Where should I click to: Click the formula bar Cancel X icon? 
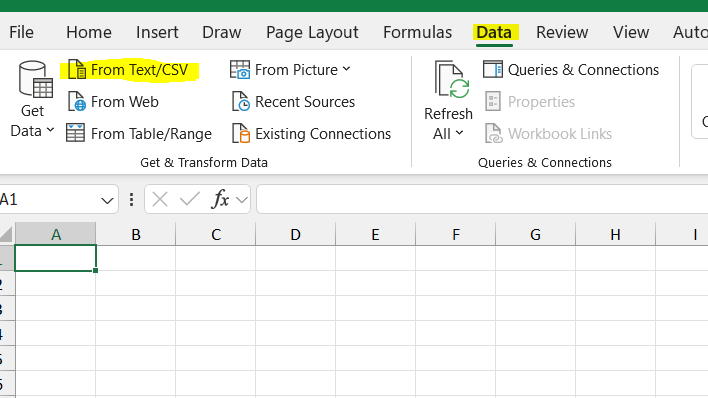[160, 199]
